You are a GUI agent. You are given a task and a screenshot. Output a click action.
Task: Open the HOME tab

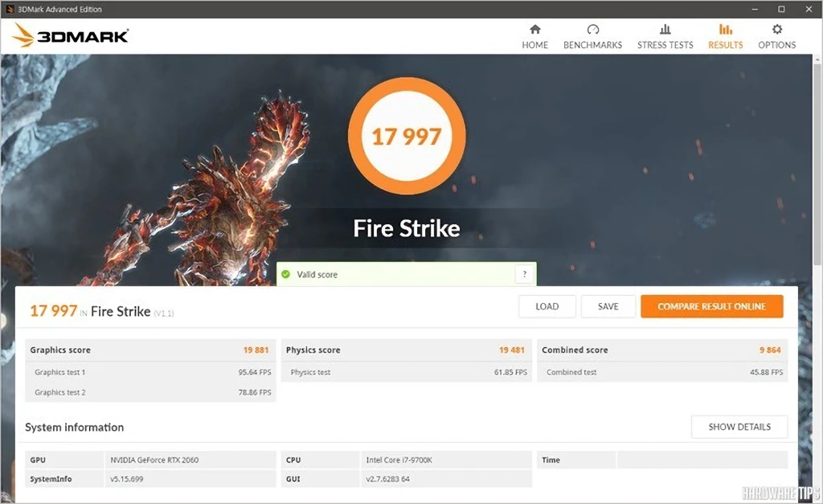[x=534, y=35]
